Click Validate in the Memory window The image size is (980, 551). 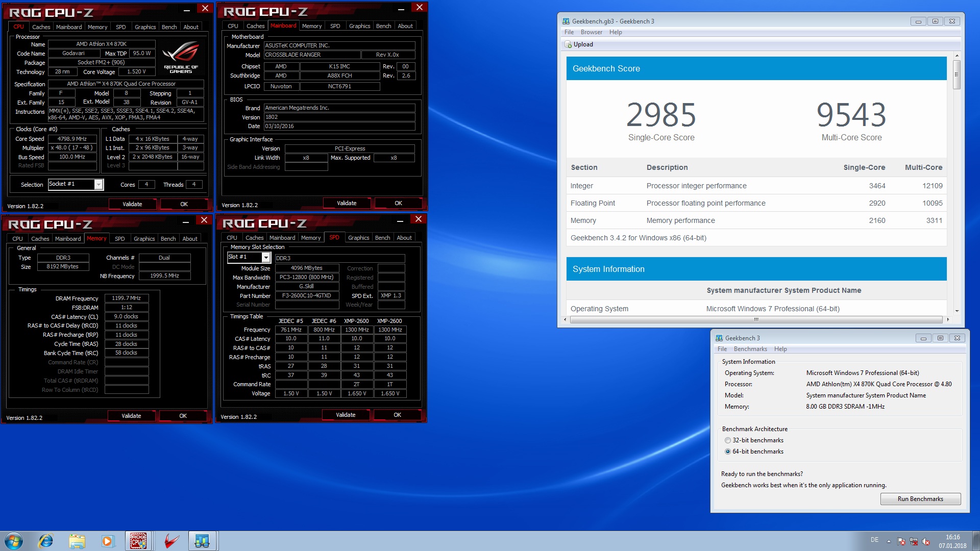click(x=131, y=416)
